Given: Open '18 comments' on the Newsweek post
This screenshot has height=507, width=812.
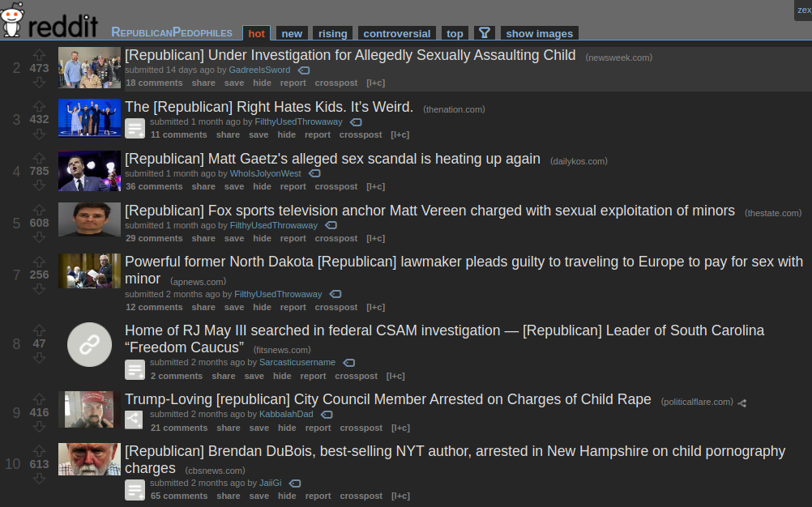Looking at the screenshot, I should point(154,83).
